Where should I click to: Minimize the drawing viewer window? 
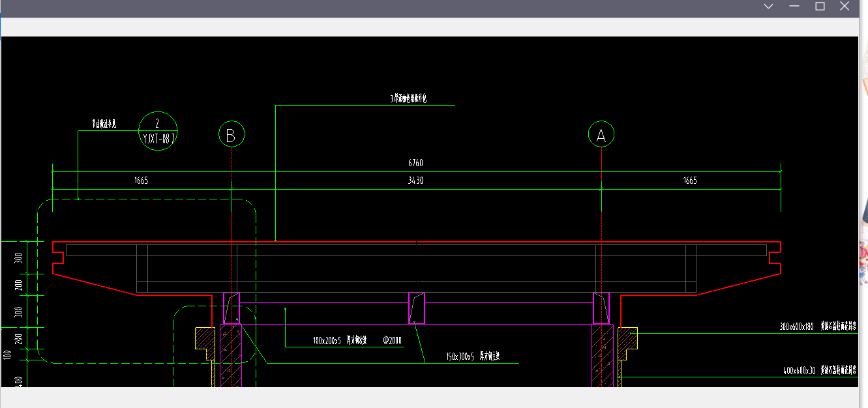[794, 7]
